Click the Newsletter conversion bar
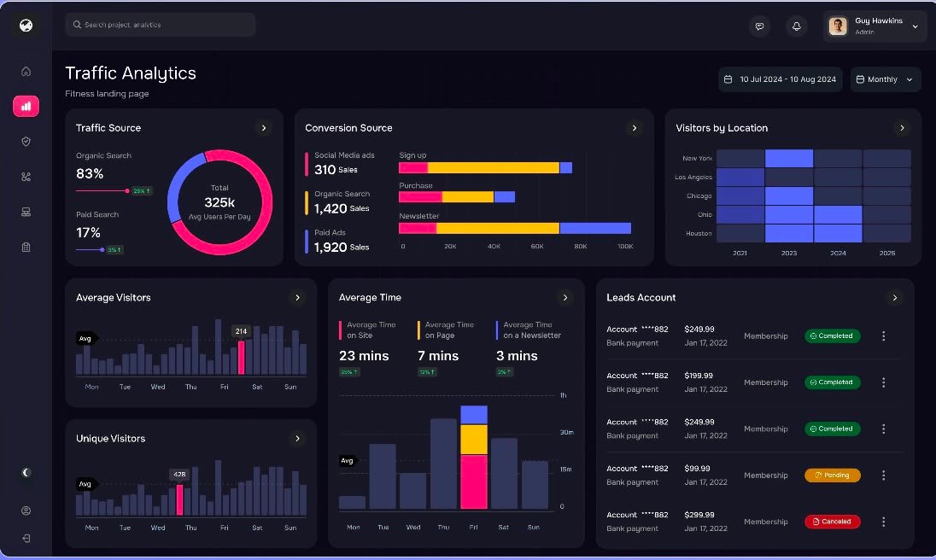Image resolution: width=936 pixels, height=560 pixels. (515, 228)
